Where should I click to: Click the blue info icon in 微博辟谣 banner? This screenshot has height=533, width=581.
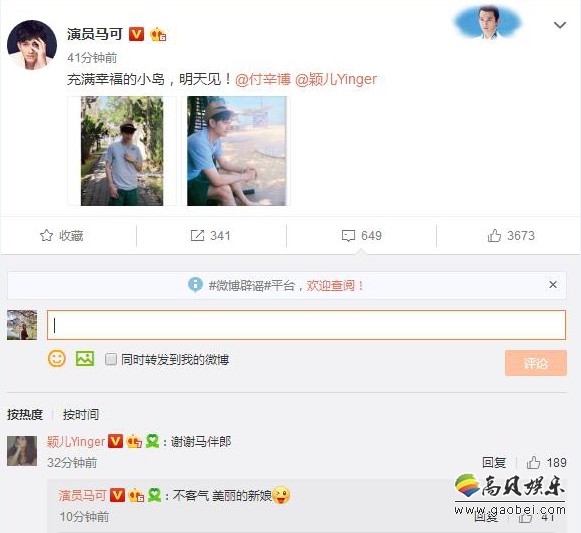[195, 285]
